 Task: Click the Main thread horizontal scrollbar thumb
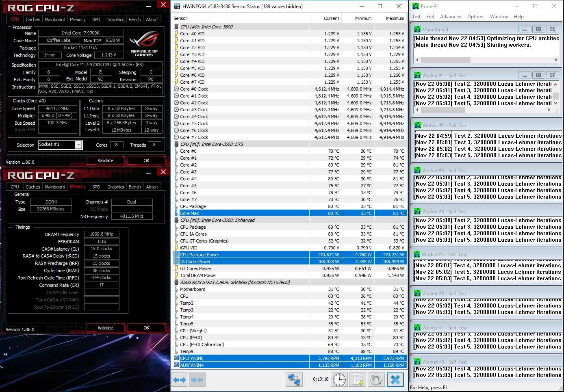(x=446, y=60)
